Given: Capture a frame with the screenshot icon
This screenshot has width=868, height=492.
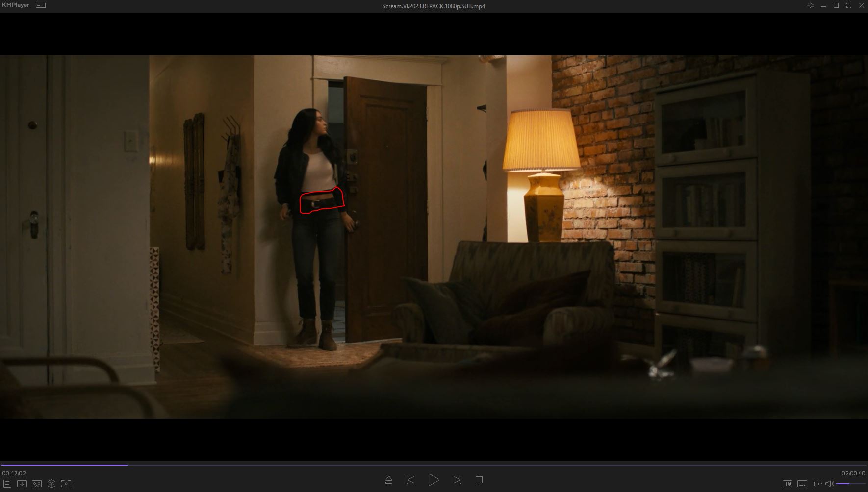Looking at the screenshot, I should click(x=66, y=484).
